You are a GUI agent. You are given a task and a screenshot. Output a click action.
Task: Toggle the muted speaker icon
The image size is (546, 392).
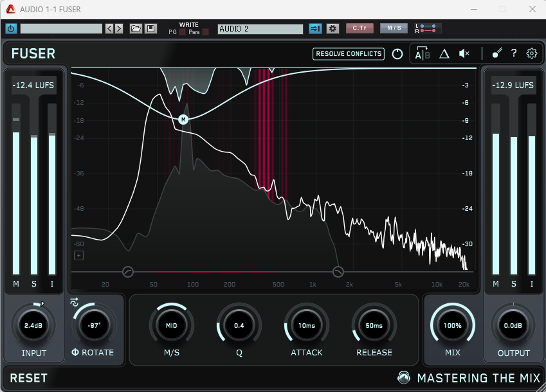[x=464, y=53]
